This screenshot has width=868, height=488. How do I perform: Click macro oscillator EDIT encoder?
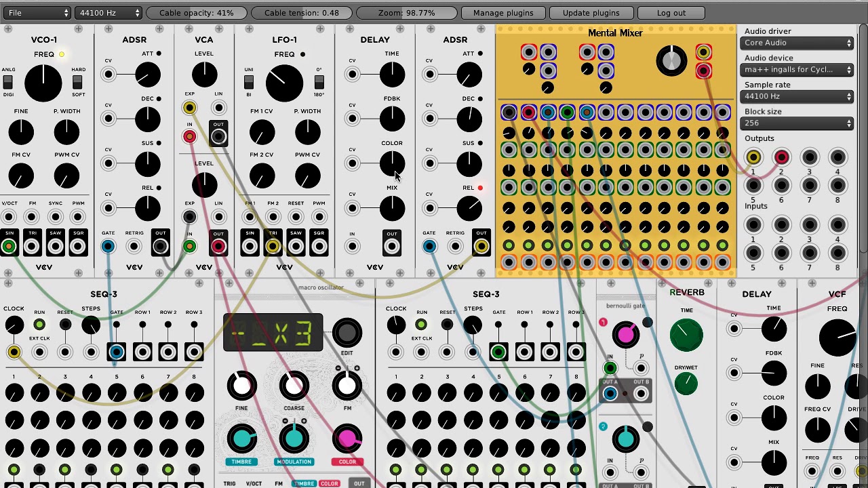347,332
